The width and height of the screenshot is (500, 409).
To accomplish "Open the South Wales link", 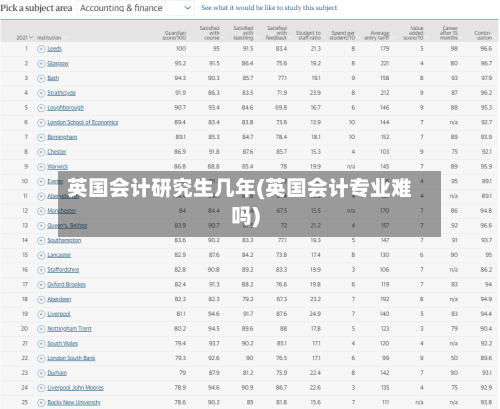I will 62,343.
